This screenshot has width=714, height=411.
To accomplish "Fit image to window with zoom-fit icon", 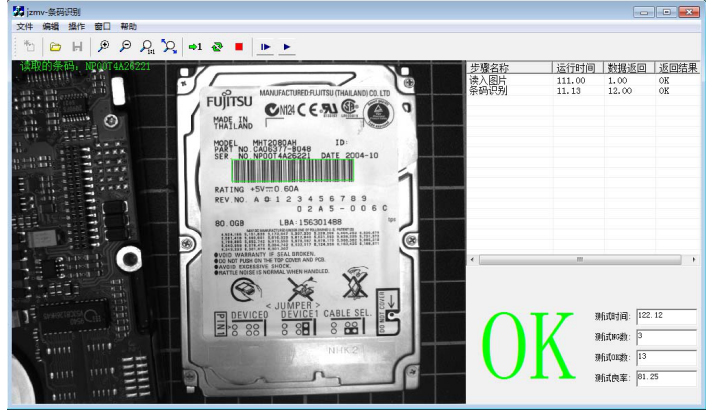I will (169, 46).
